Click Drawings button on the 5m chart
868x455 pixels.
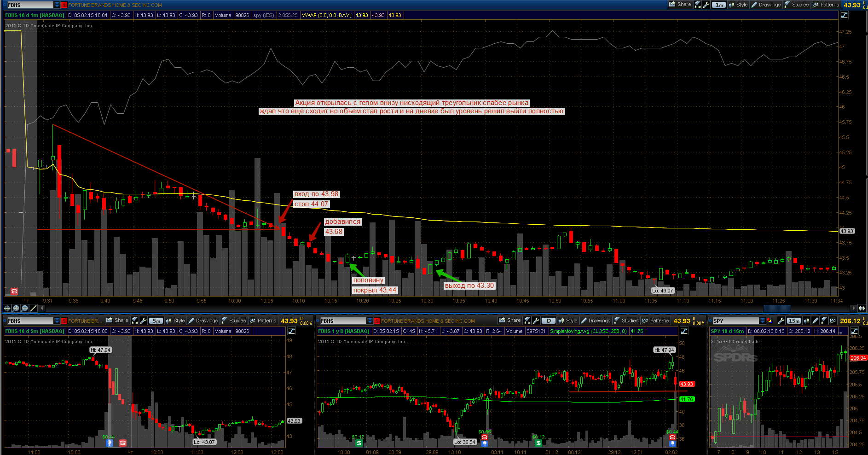click(x=203, y=321)
